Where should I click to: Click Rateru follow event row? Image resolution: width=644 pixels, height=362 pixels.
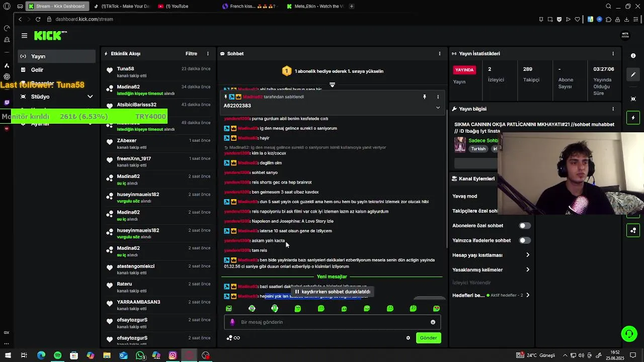158,288
